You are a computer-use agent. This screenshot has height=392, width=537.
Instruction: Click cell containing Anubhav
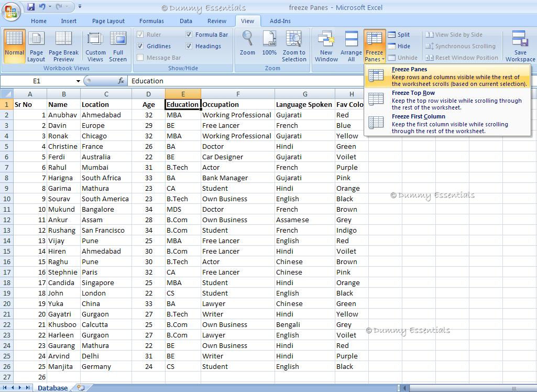click(64, 115)
